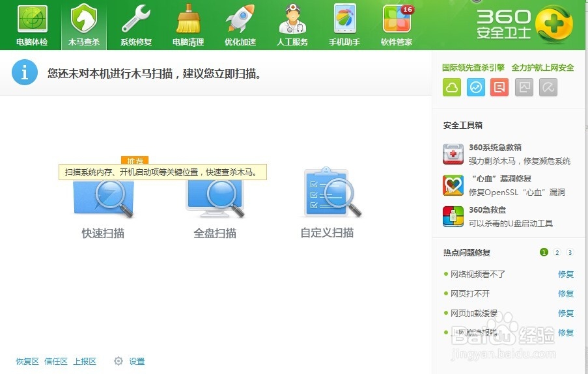Image resolution: width=588 pixels, height=374 pixels.
Task: Open 设置 settings link
Action: pos(137,361)
